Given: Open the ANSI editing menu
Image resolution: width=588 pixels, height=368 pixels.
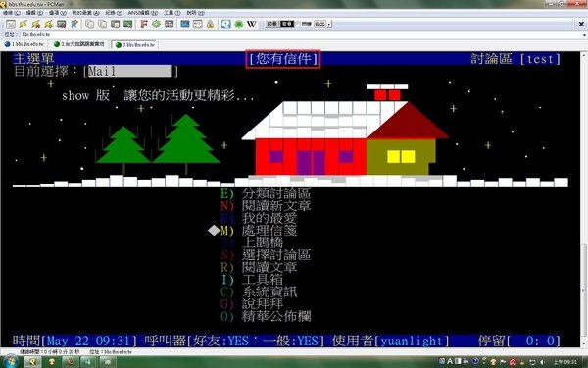Looking at the screenshot, I should [x=142, y=13].
